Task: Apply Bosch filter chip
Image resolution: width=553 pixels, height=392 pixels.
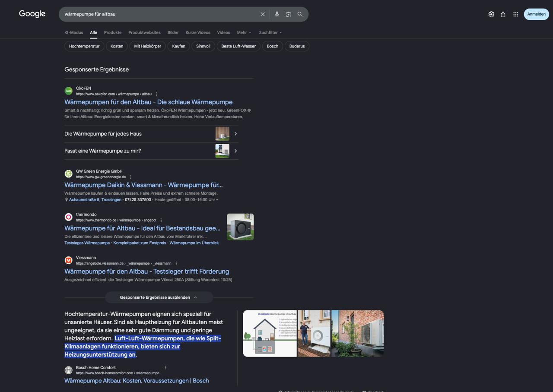Action: pyautogui.click(x=273, y=46)
